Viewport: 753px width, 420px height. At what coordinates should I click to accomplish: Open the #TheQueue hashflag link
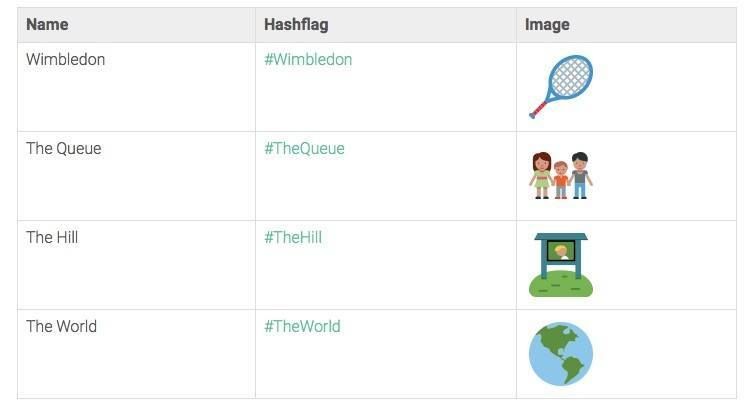(304, 149)
